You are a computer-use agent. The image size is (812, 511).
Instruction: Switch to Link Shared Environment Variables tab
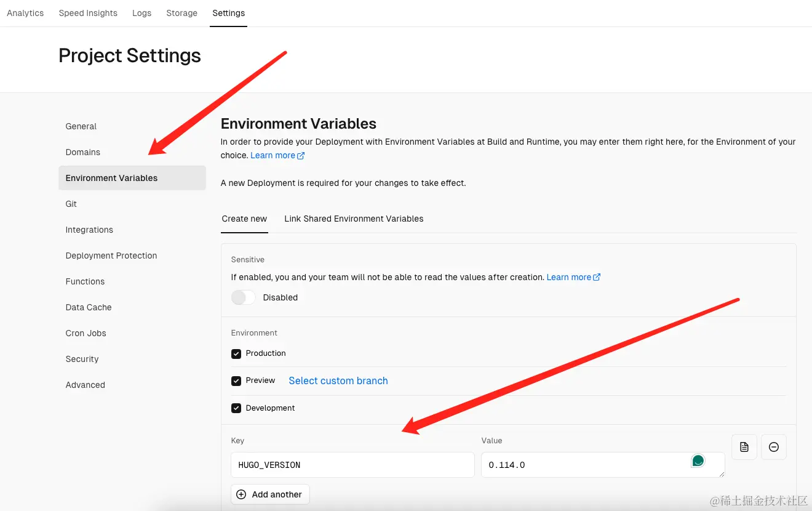pyautogui.click(x=354, y=219)
